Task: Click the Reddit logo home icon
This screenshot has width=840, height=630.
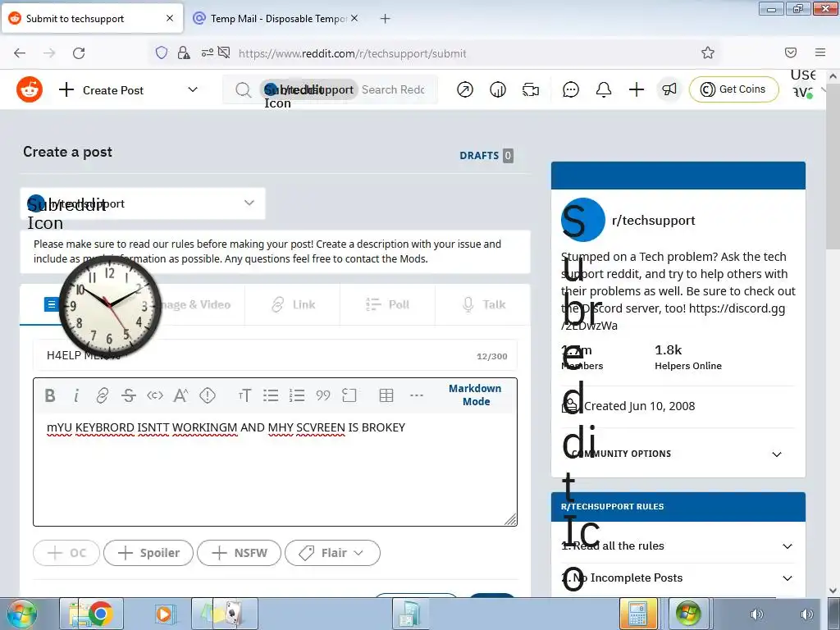Action: click(30, 89)
